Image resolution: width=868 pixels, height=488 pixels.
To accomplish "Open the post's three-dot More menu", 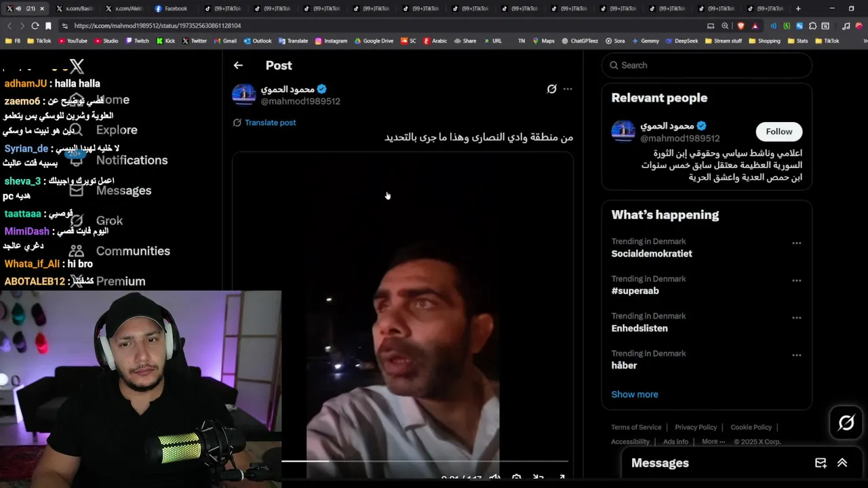I will [568, 89].
